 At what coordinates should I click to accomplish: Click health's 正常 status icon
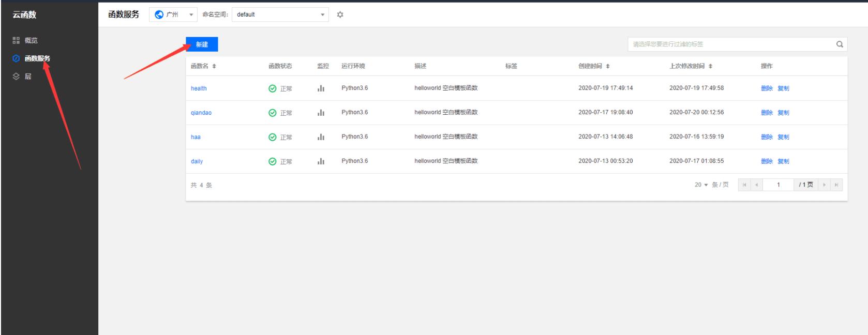tap(273, 88)
